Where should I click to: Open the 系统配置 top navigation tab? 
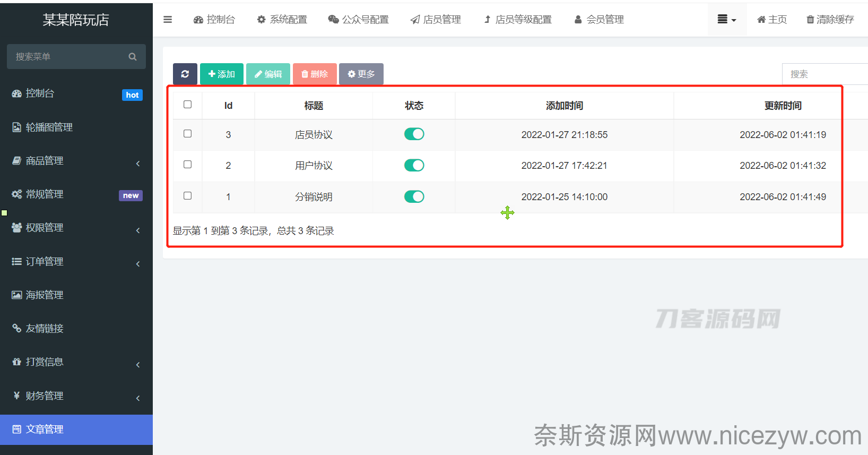tap(282, 20)
